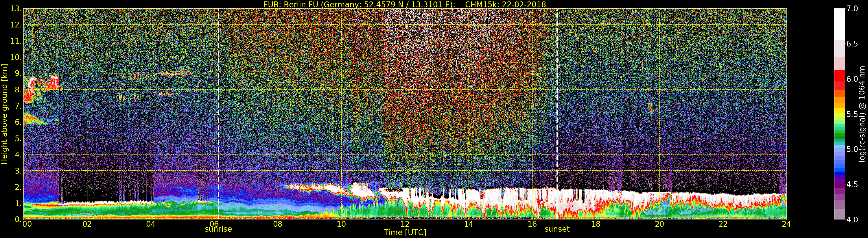Click the blue colorbar segment near 4.7
Image resolution: width=868 pixels, height=238 pixels.
(x=839, y=170)
